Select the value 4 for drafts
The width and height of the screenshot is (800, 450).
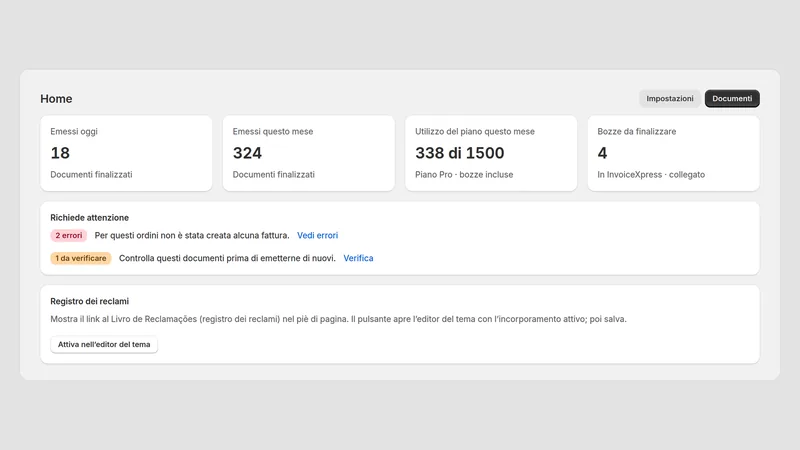[x=603, y=153]
